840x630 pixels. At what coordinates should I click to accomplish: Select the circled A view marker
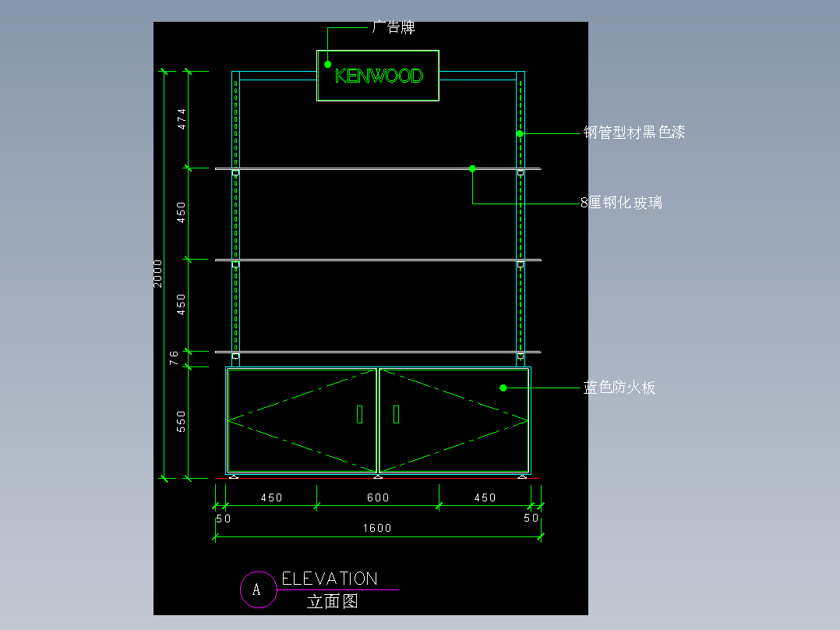pos(258,589)
